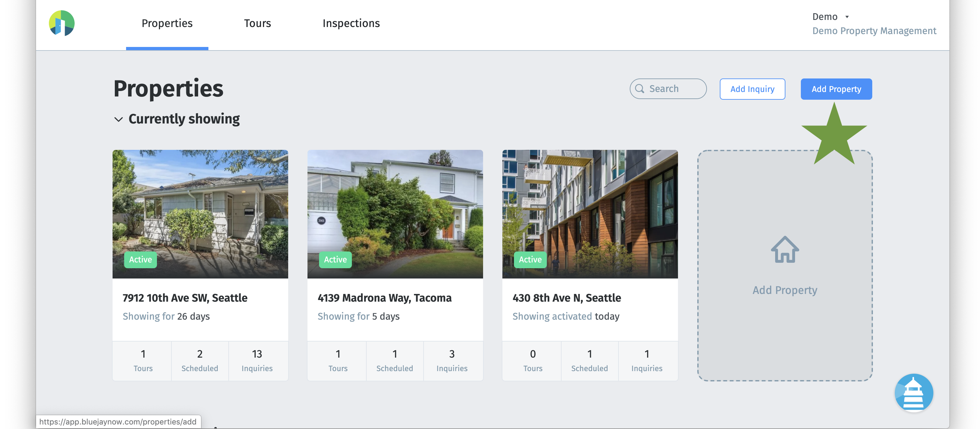
Task: View 1 Scheduled for 4139 Madrona Way
Action: click(395, 361)
